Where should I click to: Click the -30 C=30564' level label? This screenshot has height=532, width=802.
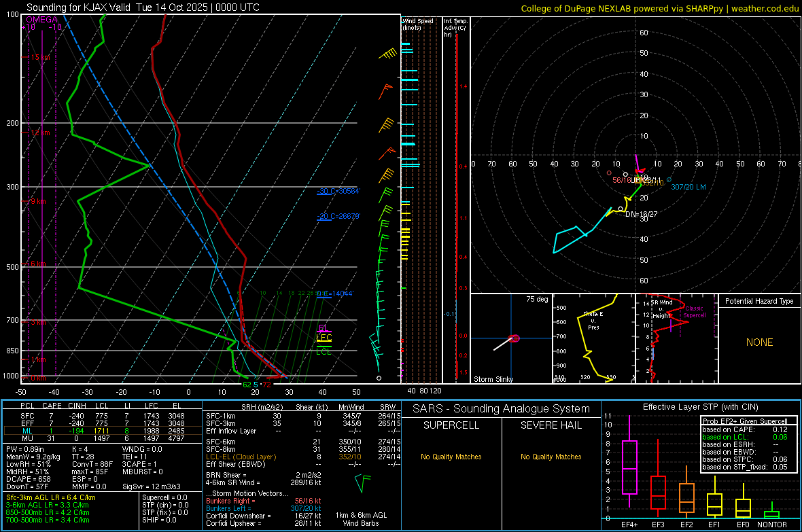338,191
